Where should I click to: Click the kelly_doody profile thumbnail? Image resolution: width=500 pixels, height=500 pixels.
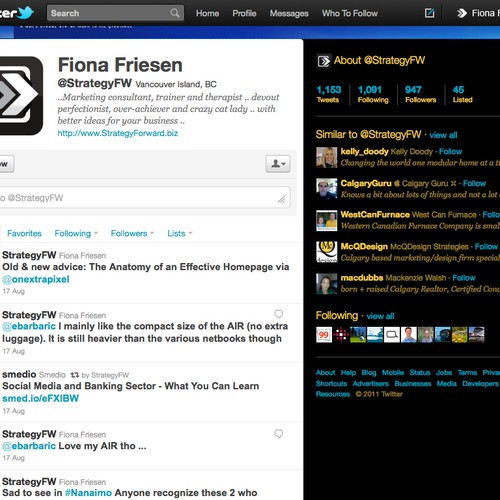[326, 157]
